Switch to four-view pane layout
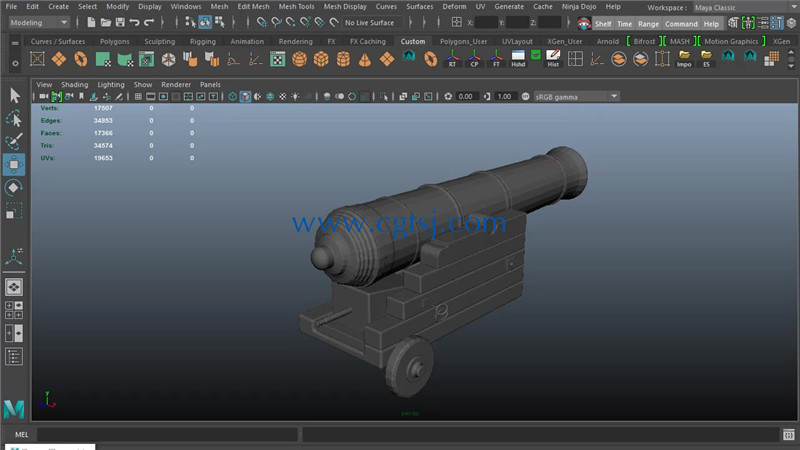The width and height of the screenshot is (800, 450). [14, 310]
